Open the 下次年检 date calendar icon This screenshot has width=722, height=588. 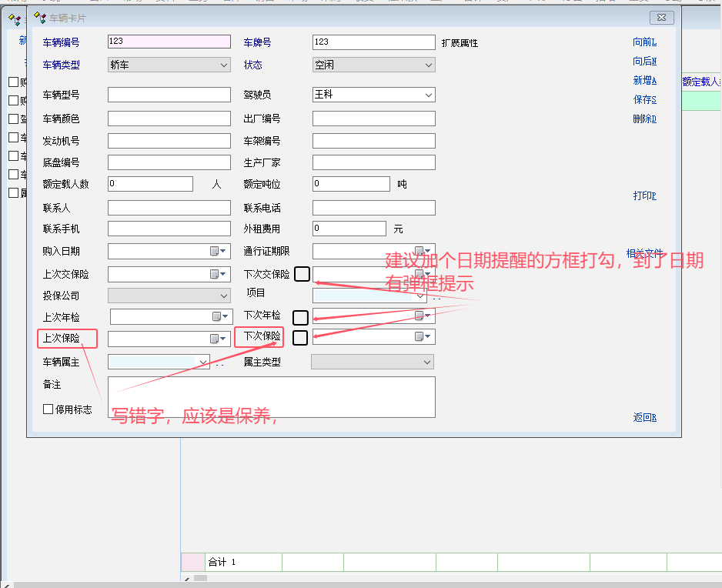click(419, 316)
